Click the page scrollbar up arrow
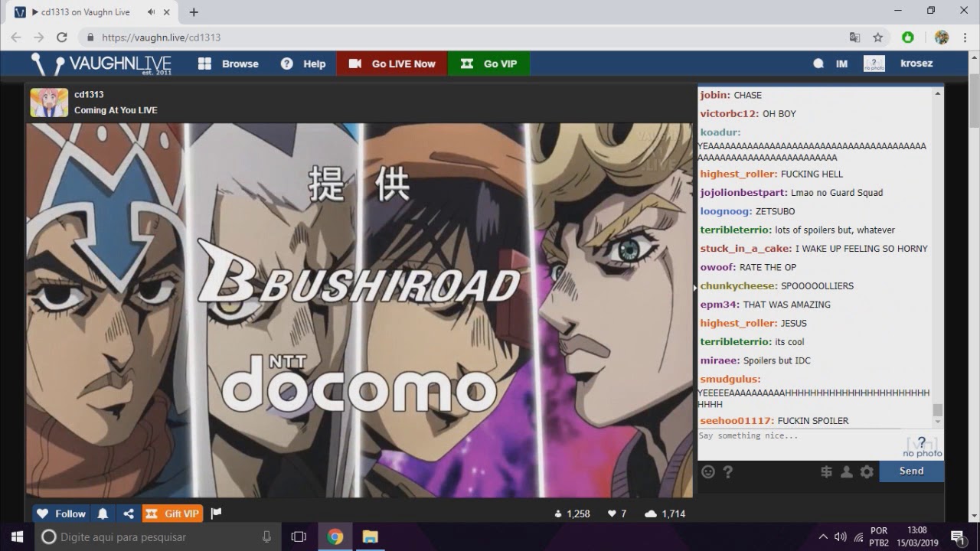980x551 pixels. (974, 58)
